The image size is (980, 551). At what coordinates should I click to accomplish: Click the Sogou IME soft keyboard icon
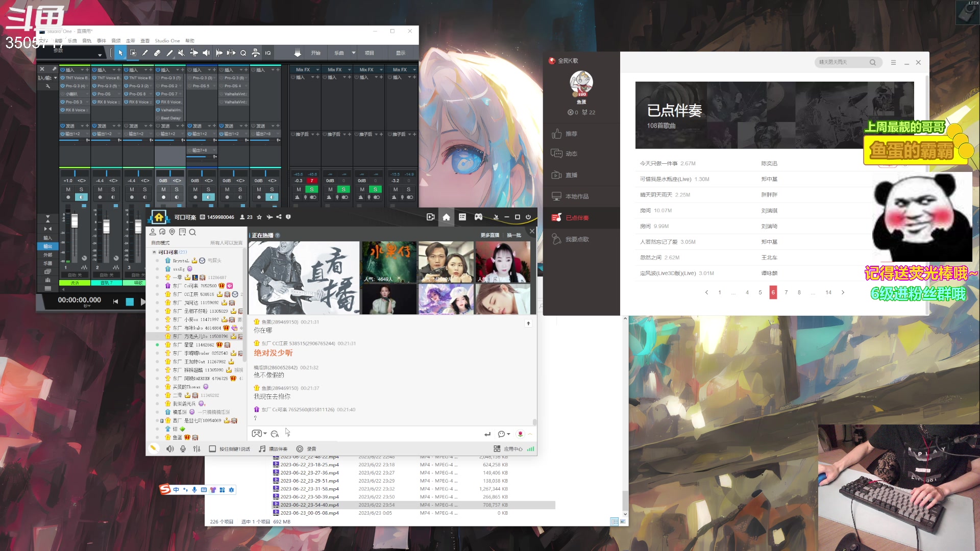[x=204, y=490]
